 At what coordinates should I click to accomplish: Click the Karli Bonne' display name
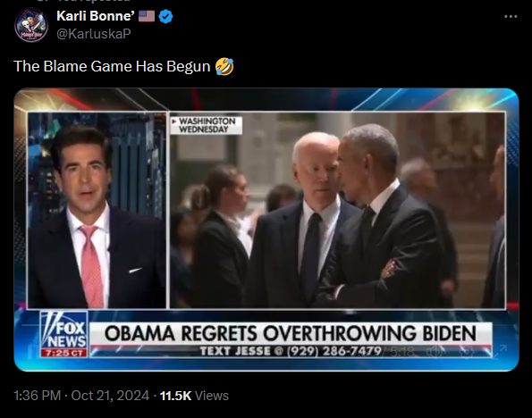[x=96, y=16]
